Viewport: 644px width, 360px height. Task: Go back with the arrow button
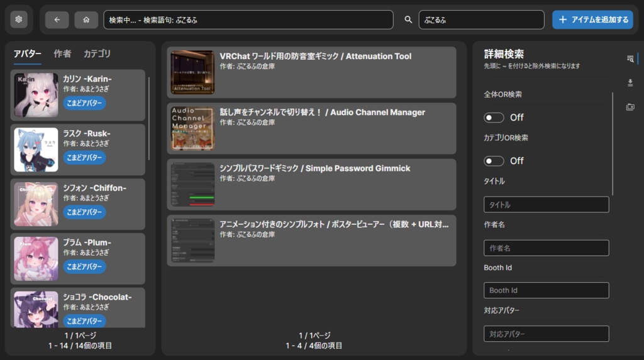[57, 19]
